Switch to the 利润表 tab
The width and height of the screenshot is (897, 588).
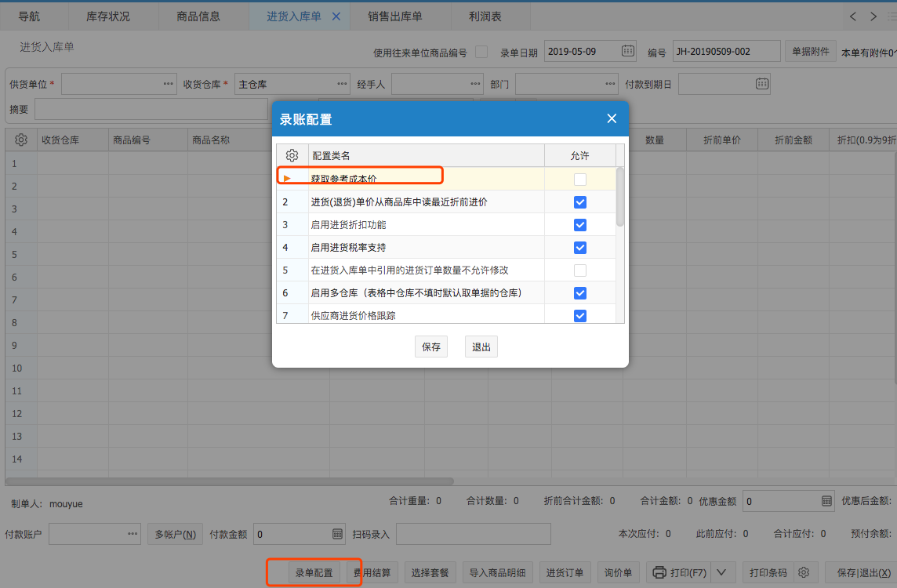coord(485,16)
